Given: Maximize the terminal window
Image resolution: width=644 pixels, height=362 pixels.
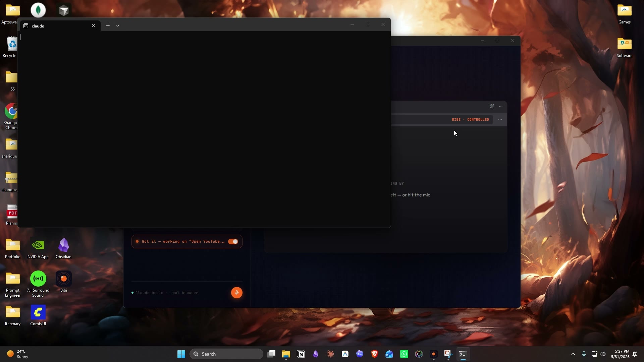Looking at the screenshot, I should click(368, 24).
